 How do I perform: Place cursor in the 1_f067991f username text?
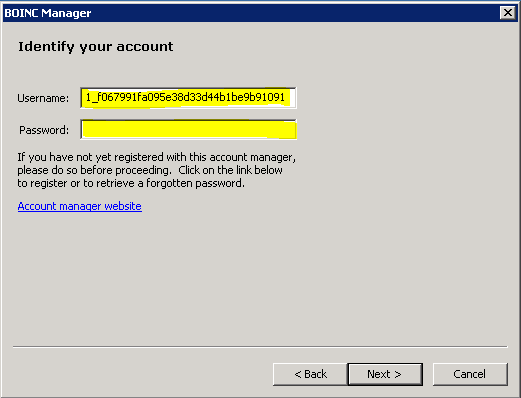coord(185,97)
